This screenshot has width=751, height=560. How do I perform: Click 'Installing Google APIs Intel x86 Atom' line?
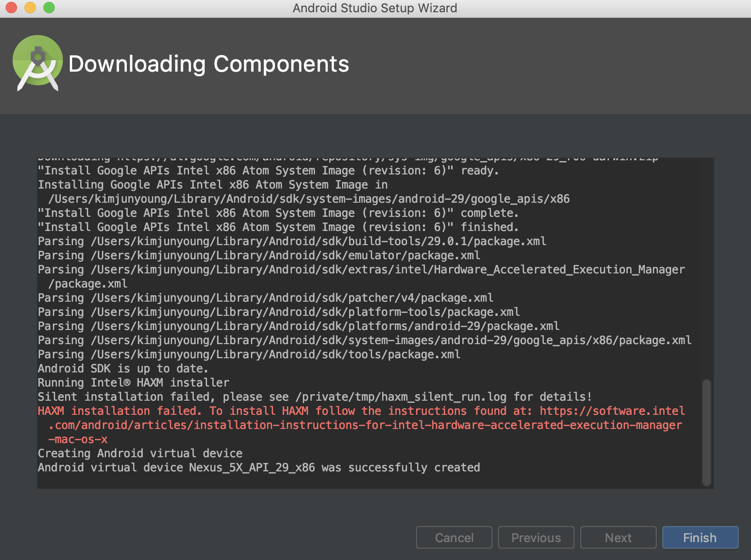click(213, 185)
